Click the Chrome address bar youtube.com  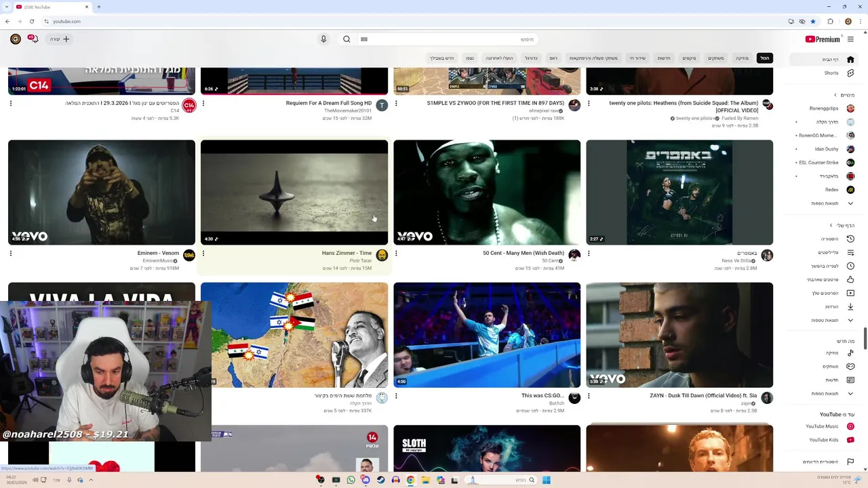[x=66, y=21]
